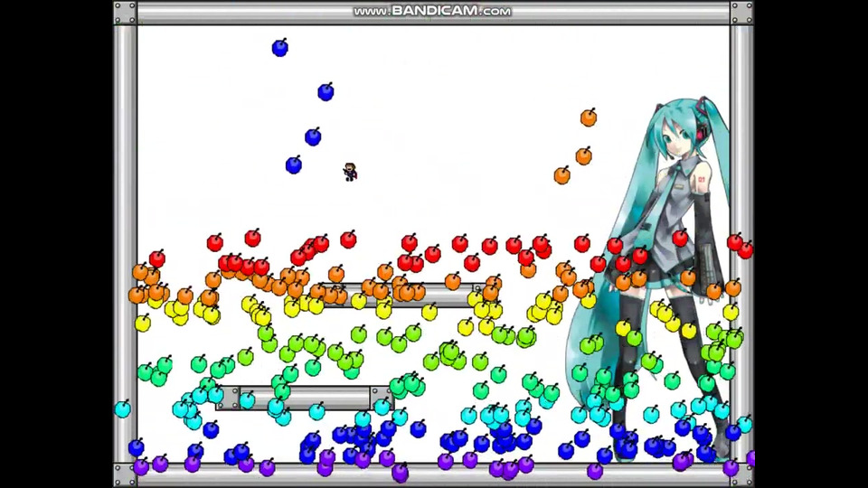Click the second-highest airborne blue apple
This screenshot has height=488, width=868.
326,92
